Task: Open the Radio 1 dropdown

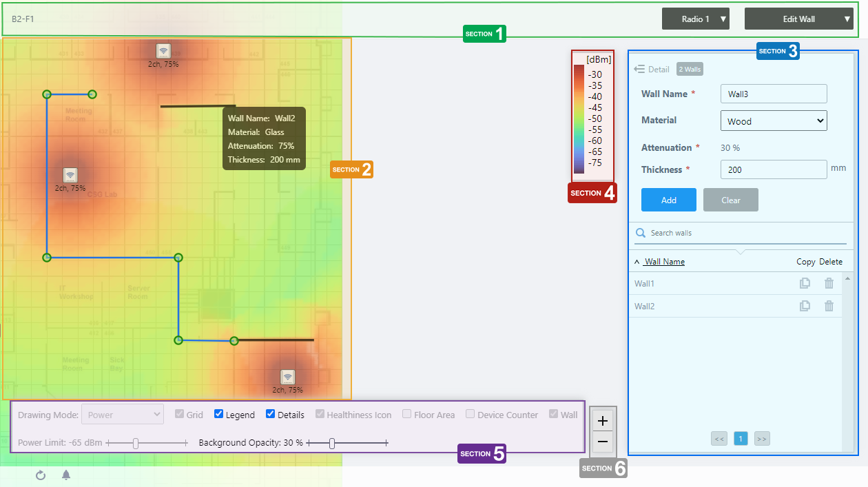Action: pos(696,19)
